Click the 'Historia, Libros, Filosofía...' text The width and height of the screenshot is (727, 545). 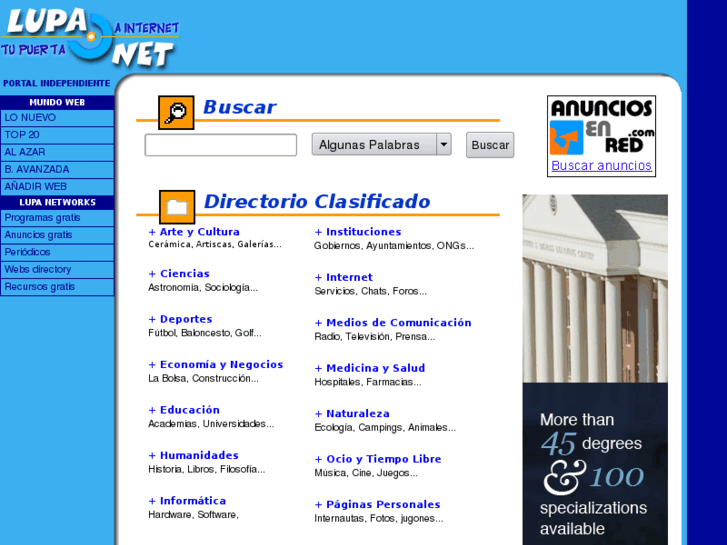[207, 469]
